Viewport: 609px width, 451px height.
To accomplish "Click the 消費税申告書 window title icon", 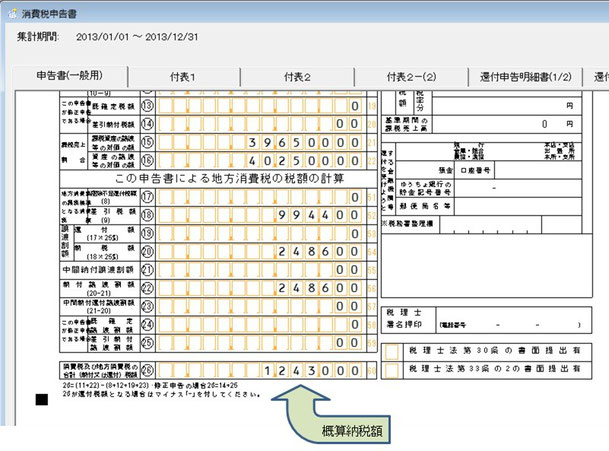I will tap(11, 8).
